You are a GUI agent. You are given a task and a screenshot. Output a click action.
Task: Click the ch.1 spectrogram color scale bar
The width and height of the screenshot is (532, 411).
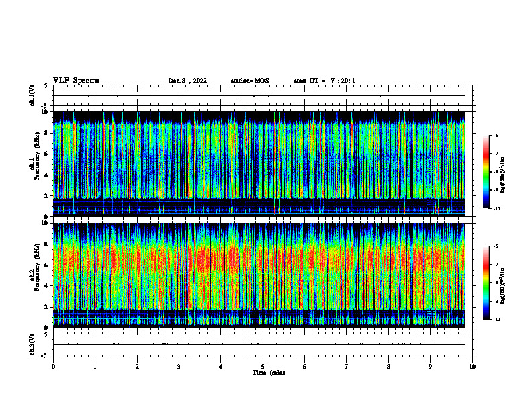pyautogui.click(x=486, y=172)
